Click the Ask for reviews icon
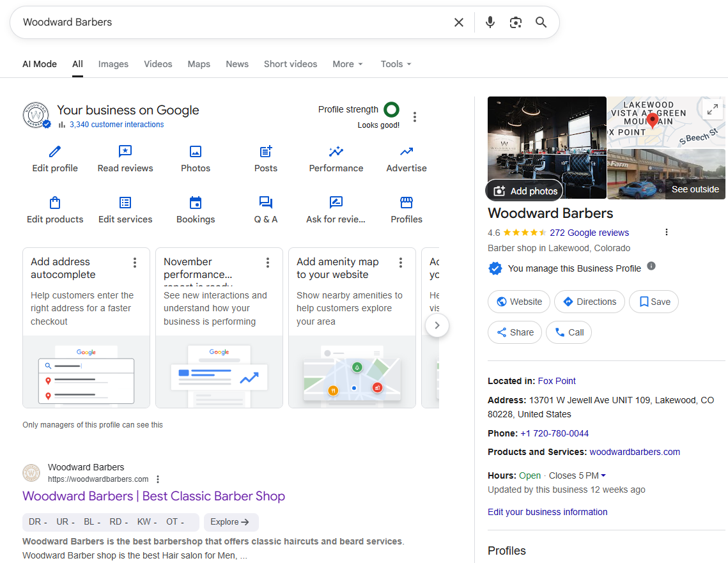Image resolution: width=728 pixels, height=563 pixels. pos(336,203)
